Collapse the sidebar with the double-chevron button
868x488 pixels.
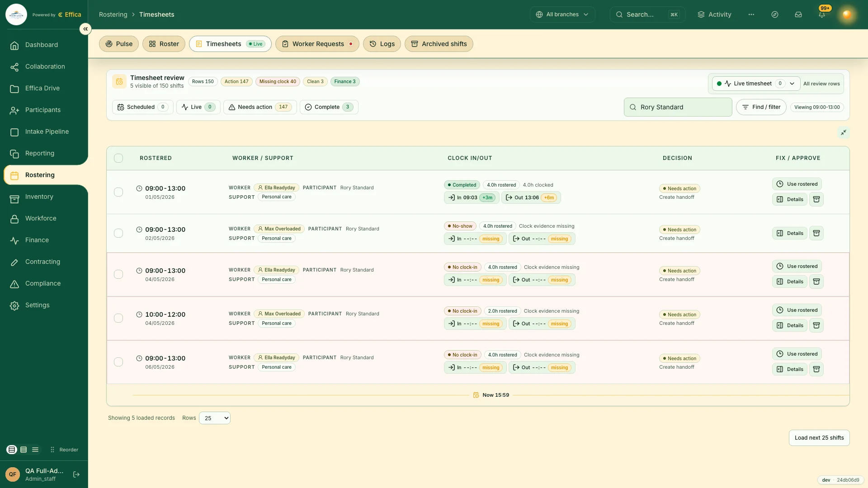coord(85,29)
